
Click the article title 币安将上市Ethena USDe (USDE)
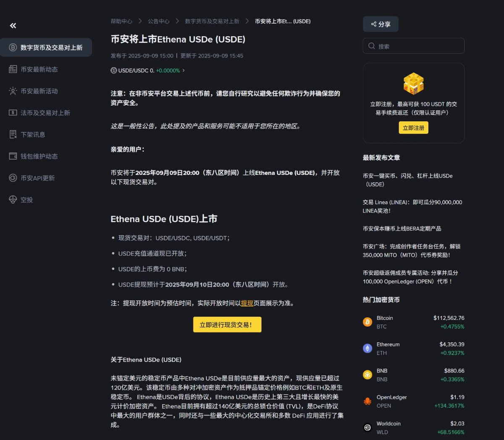coord(178,40)
